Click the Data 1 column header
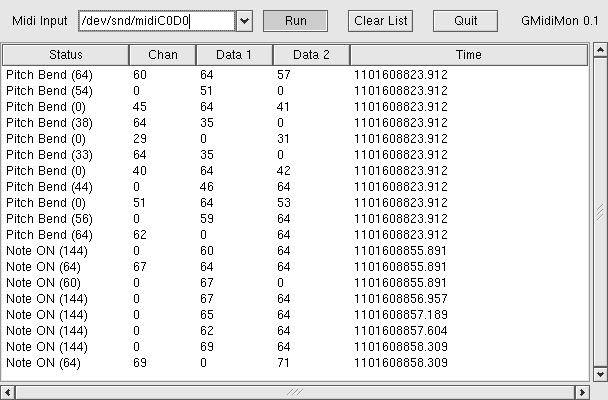 234,55
